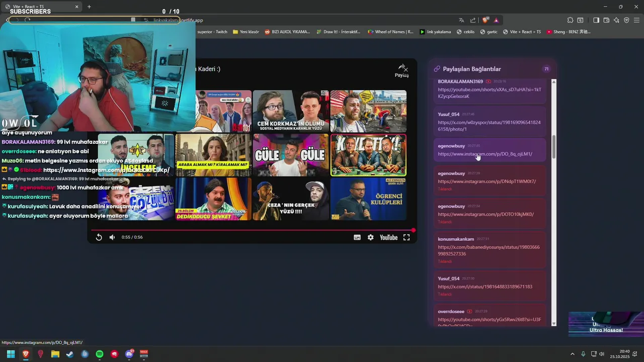The height and width of the screenshot is (362, 644).
Task: Open Brave Leo AI sparkle icon
Action: point(616,20)
